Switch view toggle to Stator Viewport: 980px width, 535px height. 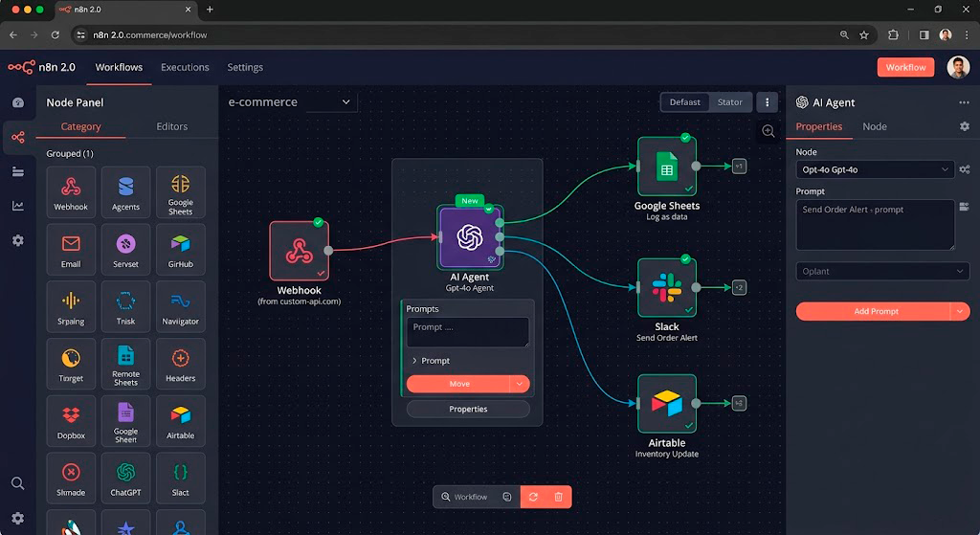click(x=730, y=101)
